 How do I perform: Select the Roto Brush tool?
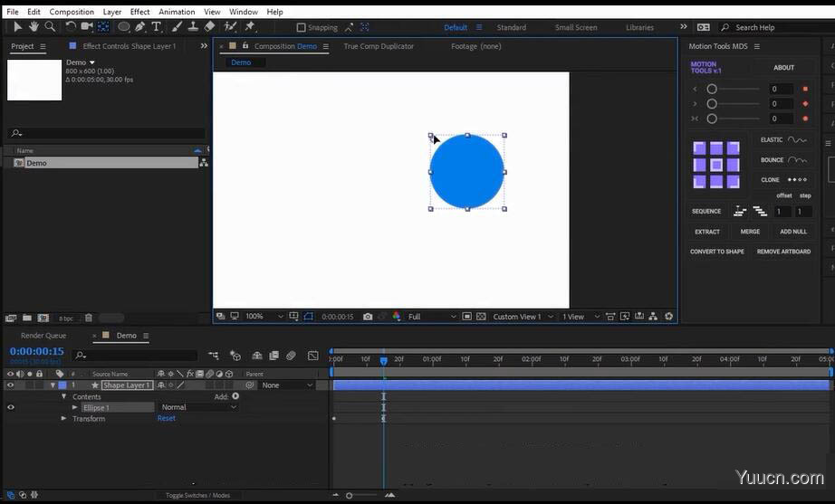coord(230,26)
